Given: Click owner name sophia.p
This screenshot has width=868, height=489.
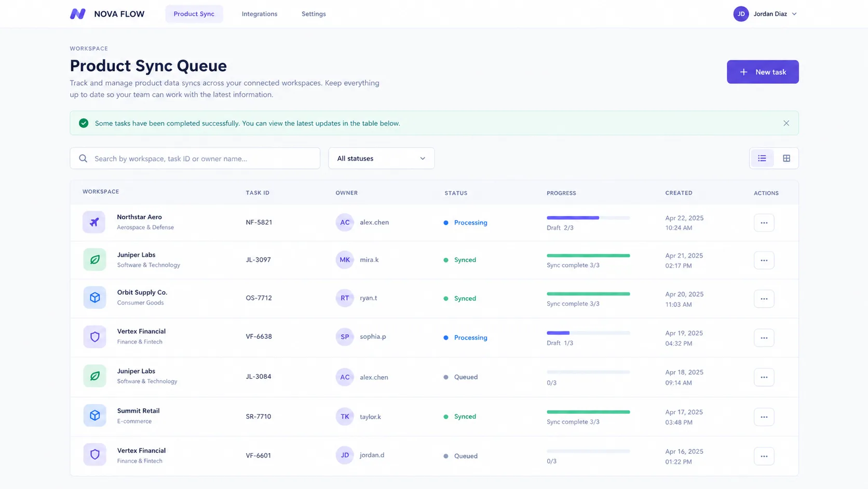Looking at the screenshot, I should 373,337.
